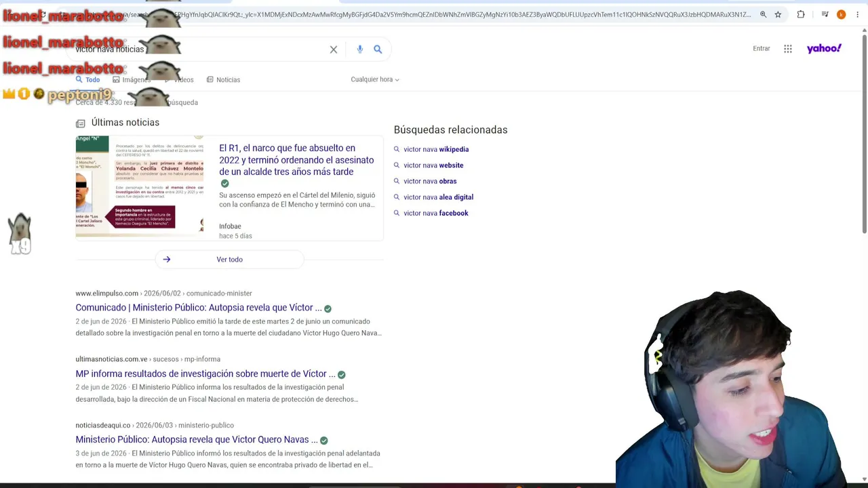Click verified badge beside MP informa result

click(x=341, y=374)
